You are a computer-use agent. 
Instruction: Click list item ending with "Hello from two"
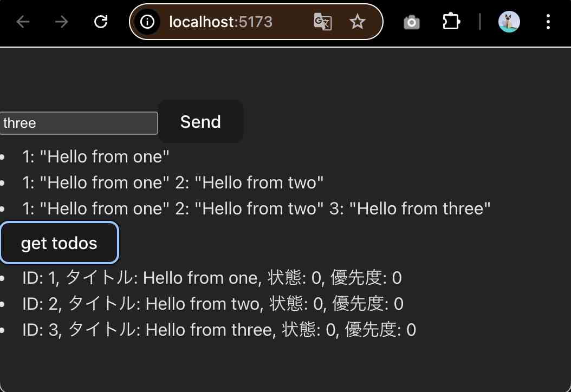click(x=173, y=182)
